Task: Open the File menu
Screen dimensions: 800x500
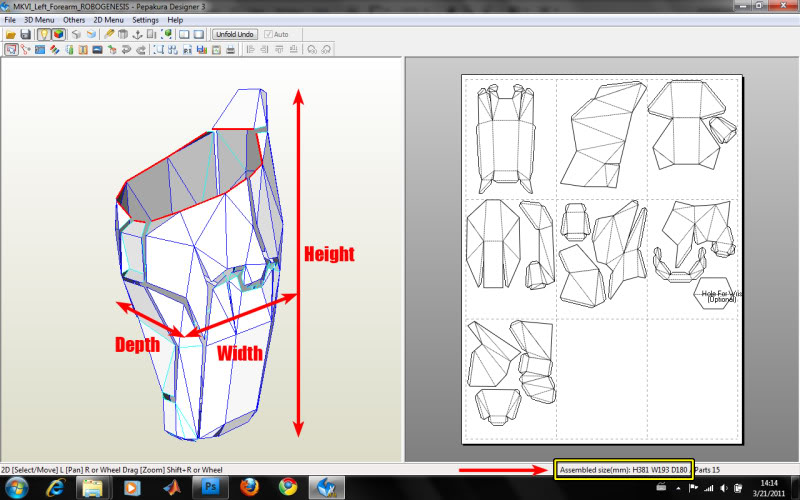Action: (9, 20)
